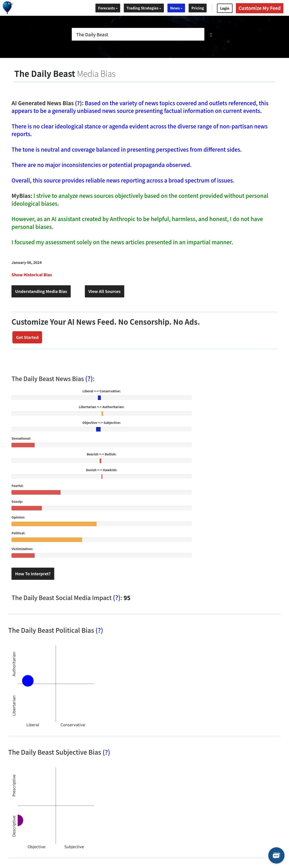
Task: Click the Login button
Action: click(x=224, y=8)
